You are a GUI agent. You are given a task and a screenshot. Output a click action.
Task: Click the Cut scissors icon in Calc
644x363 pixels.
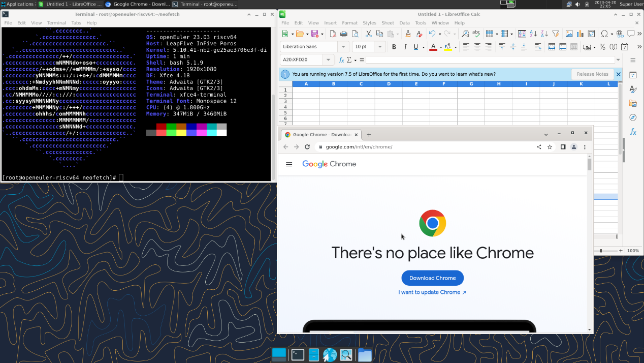click(369, 34)
